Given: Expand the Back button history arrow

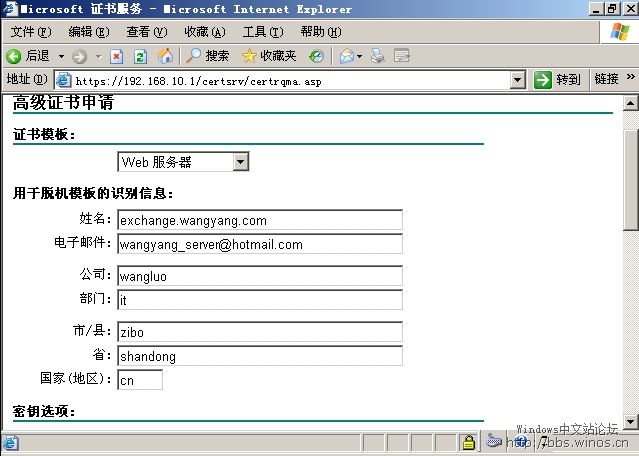Looking at the screenshot, I should [x=61, y=56].
